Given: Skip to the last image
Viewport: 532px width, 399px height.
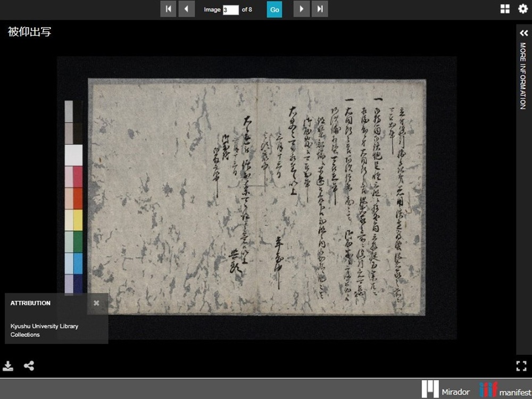Looking at the screenshot, I should pyautogui.click(x=320, y=9).
